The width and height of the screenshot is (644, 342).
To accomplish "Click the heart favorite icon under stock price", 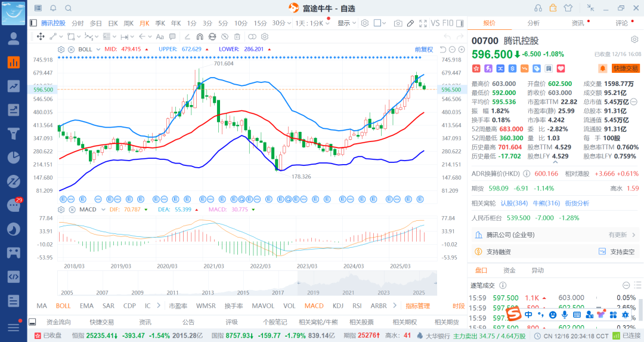I will coord(561,69).
